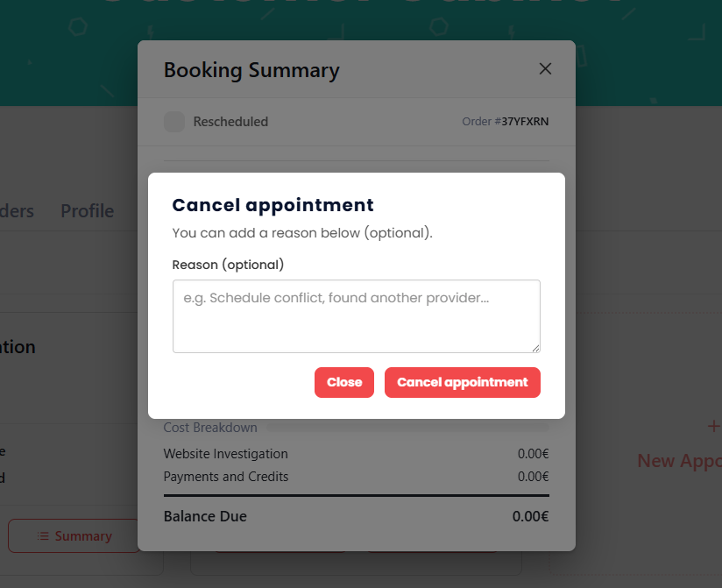Select the Cost Breakdown section label
Viewport: 722px width, 588px height.
coord(210,428)
